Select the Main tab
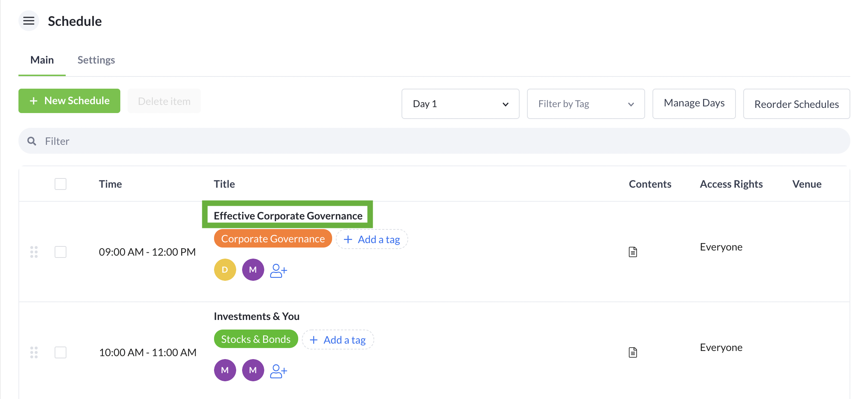The height and width of the screenshot is (399, 868). coord(42,60)
